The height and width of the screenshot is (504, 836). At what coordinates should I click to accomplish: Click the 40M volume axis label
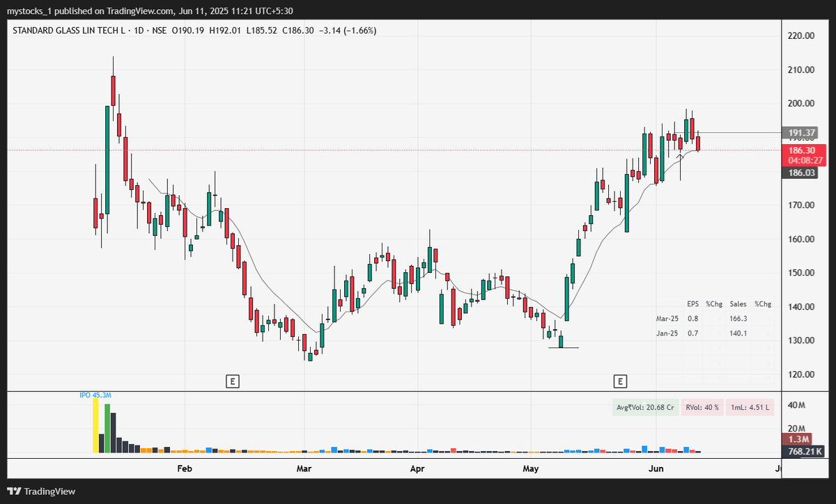point(796,405)
